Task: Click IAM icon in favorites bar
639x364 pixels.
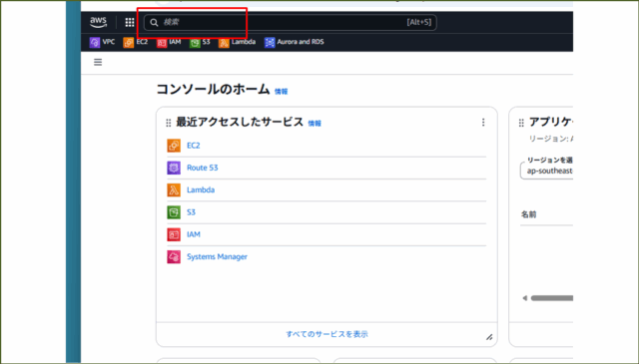Action: click(162, 42)
